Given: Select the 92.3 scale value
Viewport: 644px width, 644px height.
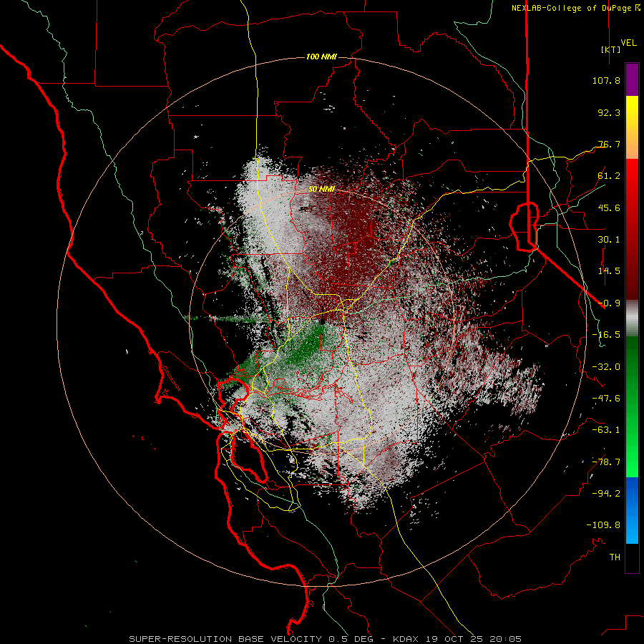Looking at the screenshot, I should (x=609, y=112).
